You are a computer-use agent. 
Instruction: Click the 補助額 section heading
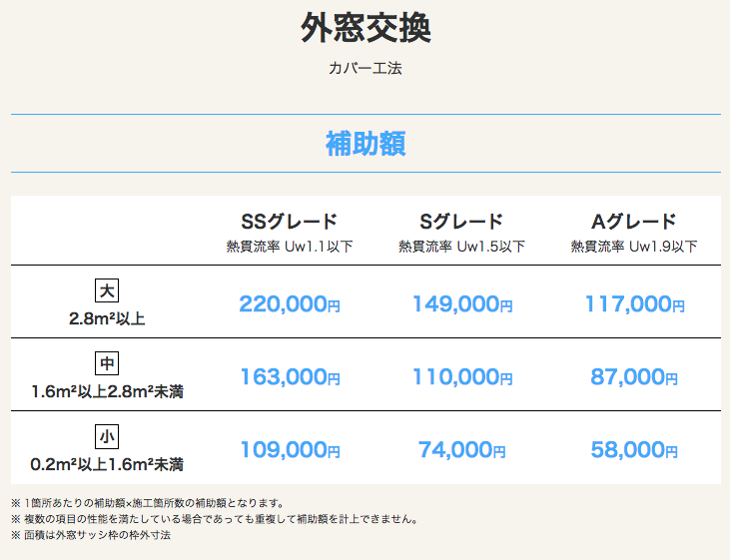point(365,144)
